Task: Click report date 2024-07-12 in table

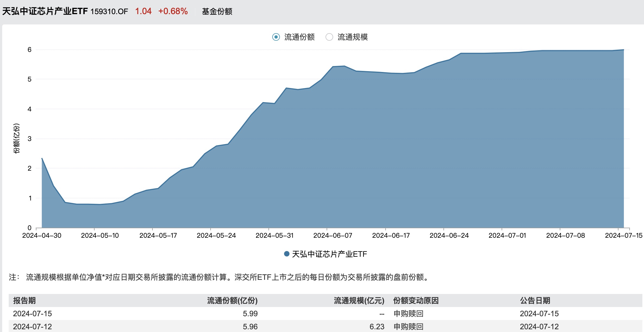Action: (x=32, y=327)
